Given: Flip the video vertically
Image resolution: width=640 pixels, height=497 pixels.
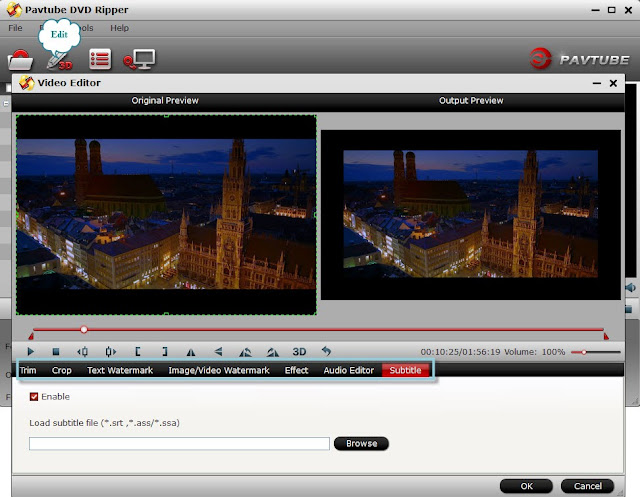Looking at the screenshot, I should click(x=218, y=351).
